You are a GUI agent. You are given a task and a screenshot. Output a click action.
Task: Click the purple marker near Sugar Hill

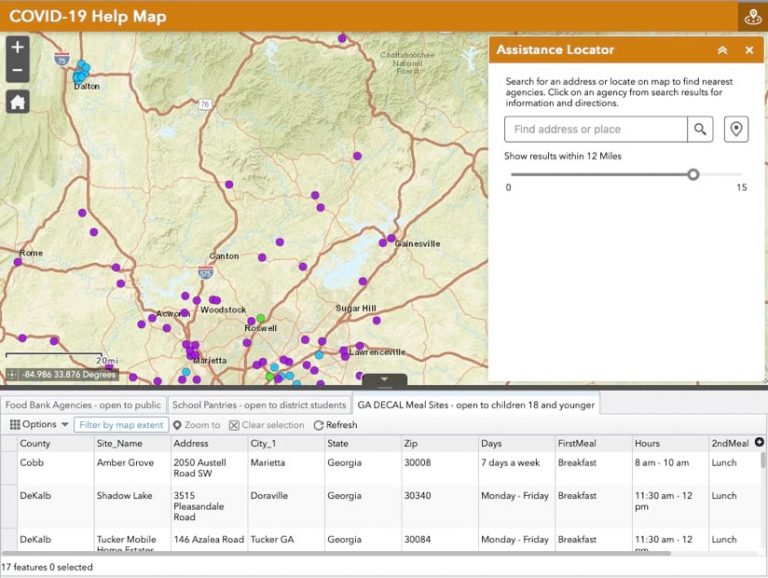[376, 320]
